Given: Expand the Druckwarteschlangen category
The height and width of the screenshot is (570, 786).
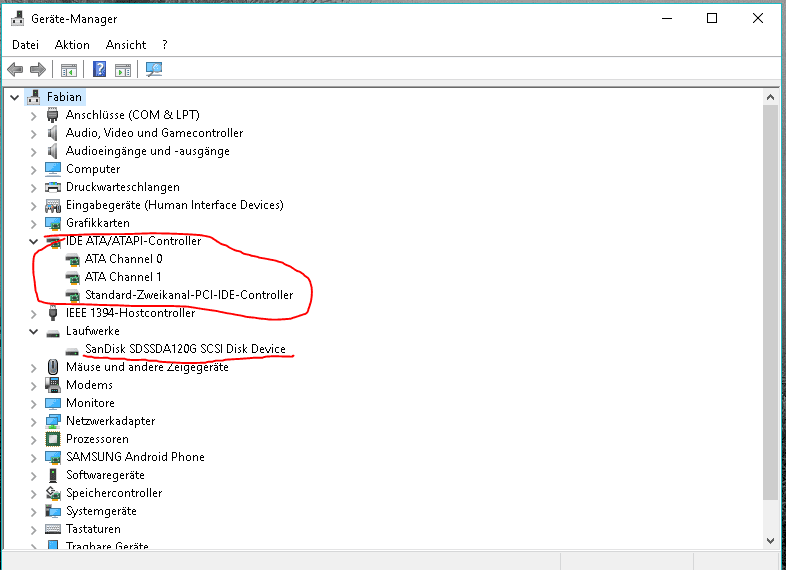Looking at the screenshot, I should tap(34, 188).
